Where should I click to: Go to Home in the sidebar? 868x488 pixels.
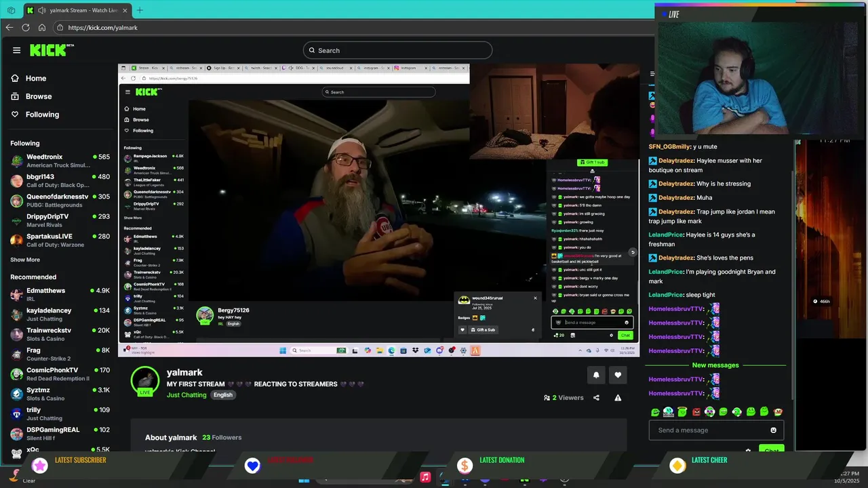pos(35,79)
